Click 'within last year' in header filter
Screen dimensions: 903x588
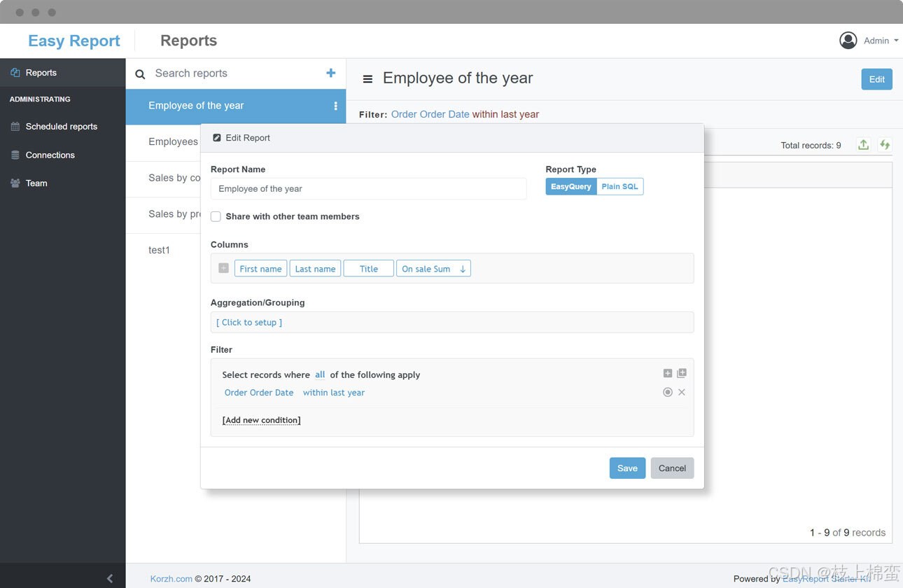pos(505,114)
